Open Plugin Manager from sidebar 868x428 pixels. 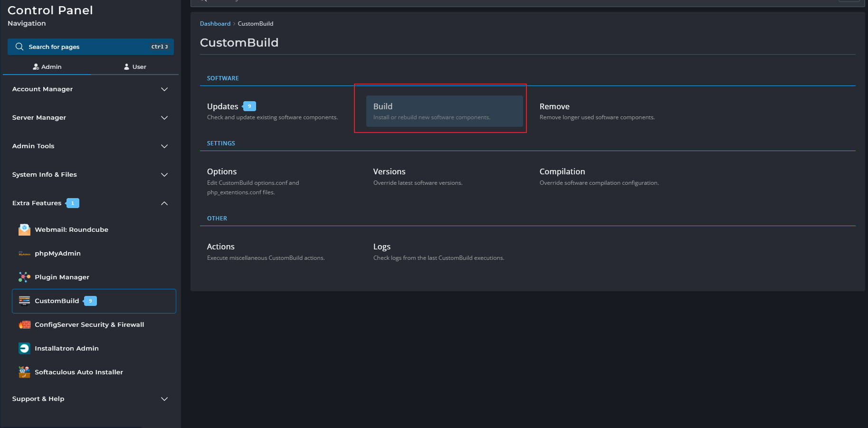tap(94, 277)
